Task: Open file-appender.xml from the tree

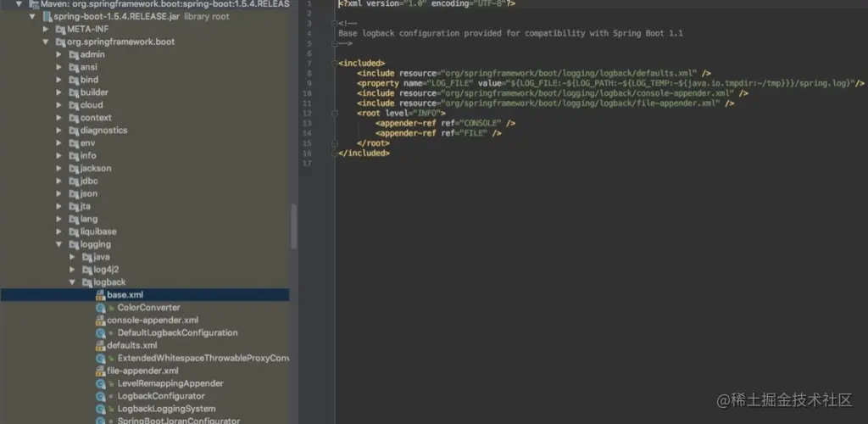Action: click(142, 371)
